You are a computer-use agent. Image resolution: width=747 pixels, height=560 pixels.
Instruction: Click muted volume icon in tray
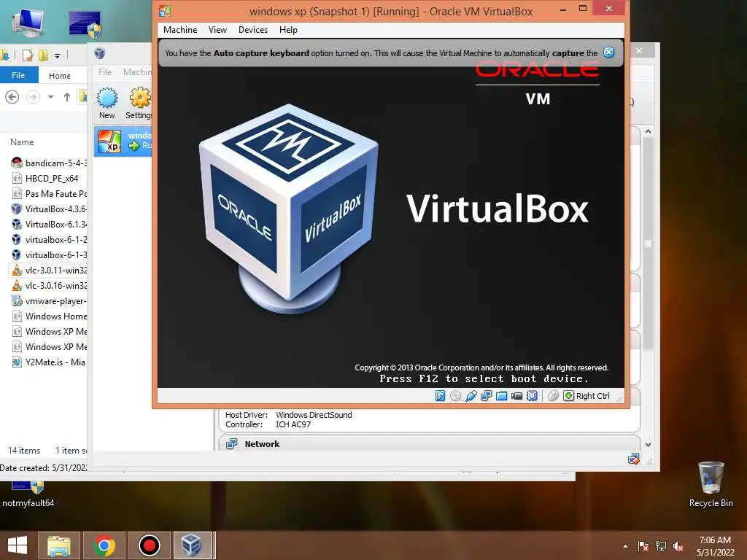[678, 546]
